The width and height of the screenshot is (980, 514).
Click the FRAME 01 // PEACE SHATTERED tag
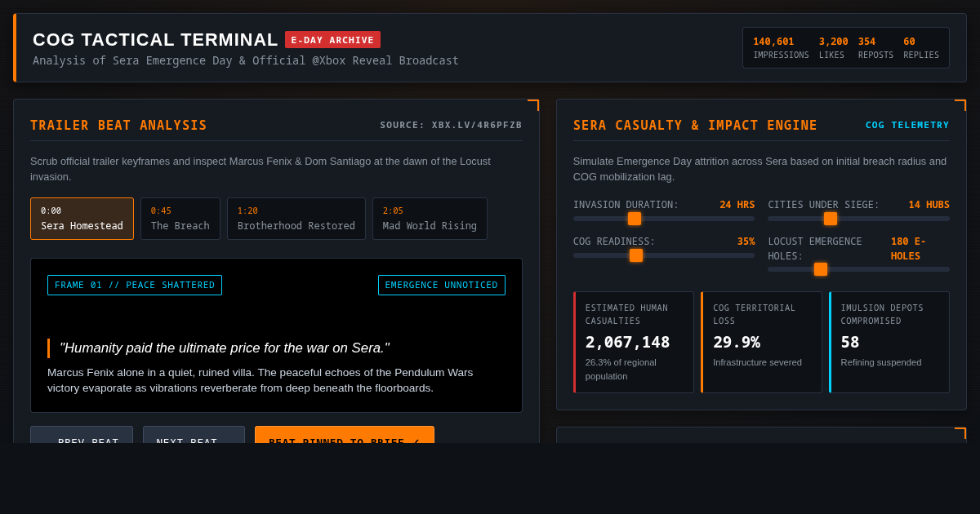(x=135, y=286)
